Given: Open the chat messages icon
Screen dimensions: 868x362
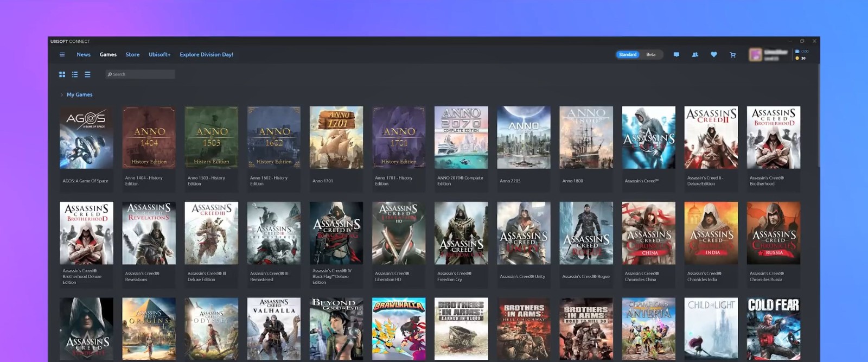Looking at the screenshot, I should click(676, 54).
